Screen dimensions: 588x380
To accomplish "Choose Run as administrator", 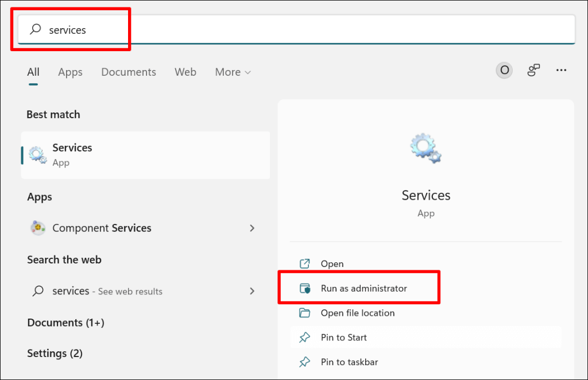I will [x=363, y=288].
